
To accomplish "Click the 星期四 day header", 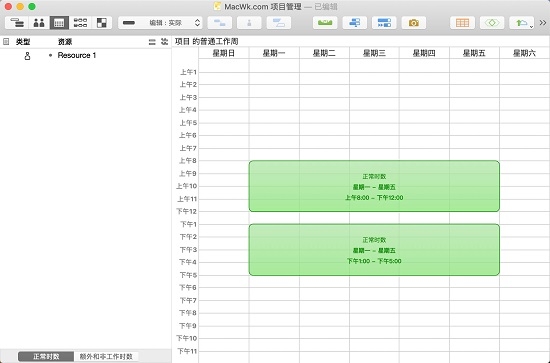I will click(424, 53).
